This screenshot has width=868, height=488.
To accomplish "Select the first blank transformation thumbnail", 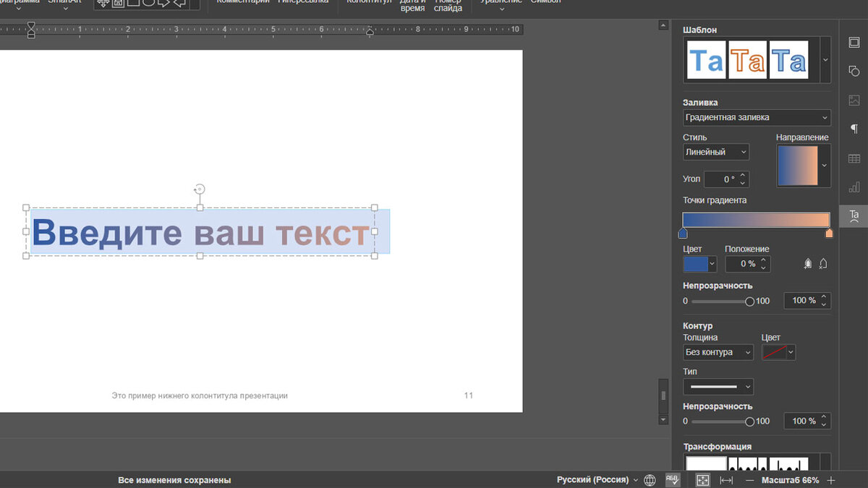I will 706,464.
